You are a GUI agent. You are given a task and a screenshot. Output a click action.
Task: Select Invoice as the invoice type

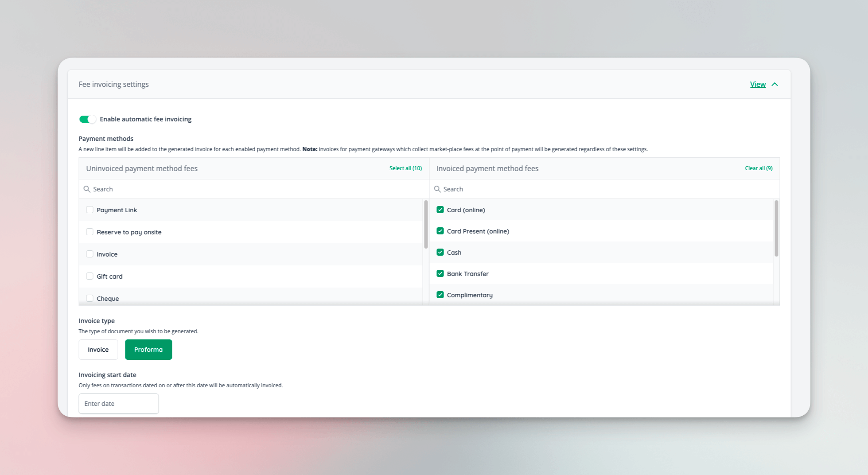pos(98,349)
